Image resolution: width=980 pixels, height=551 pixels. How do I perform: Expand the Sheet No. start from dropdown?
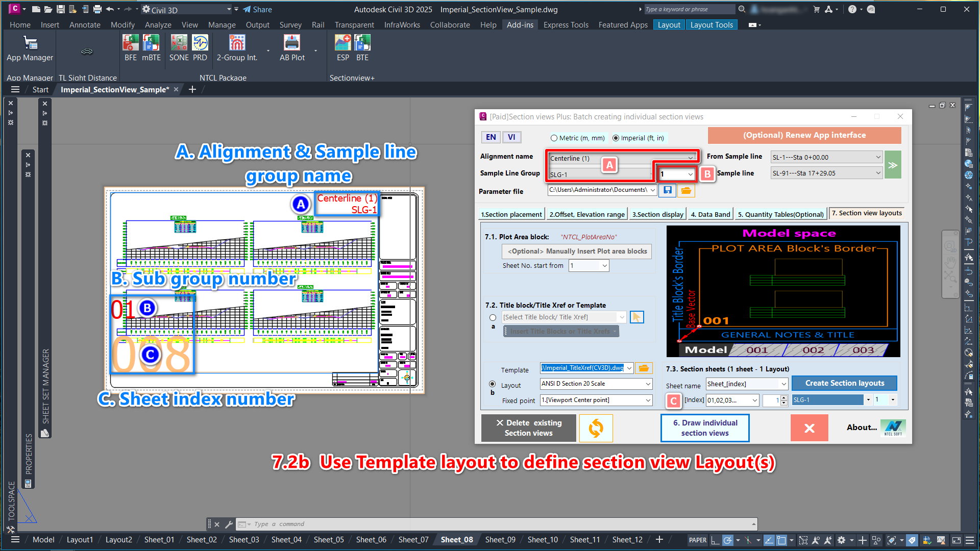(604, 266)
